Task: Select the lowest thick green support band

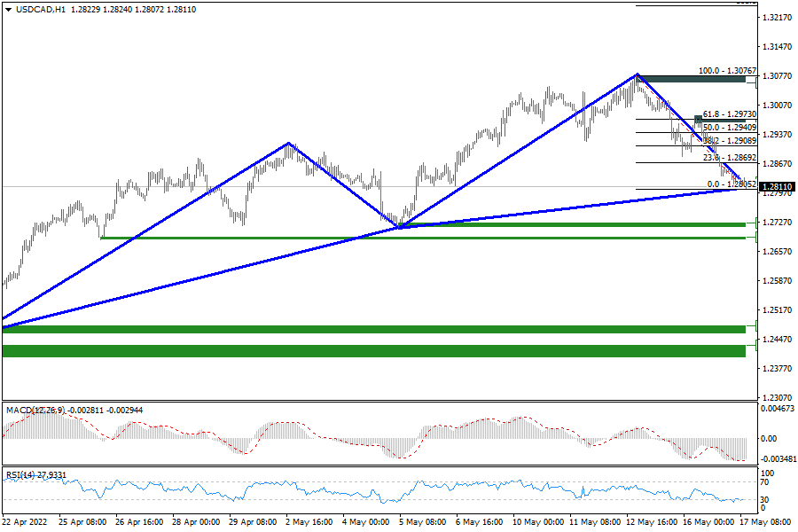Action: (x=372, y=351)
